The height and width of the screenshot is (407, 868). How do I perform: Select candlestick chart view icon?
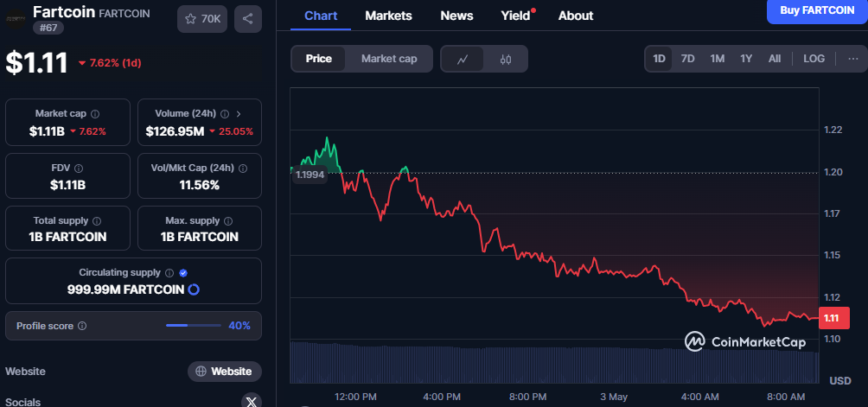(x=506, y=59)
